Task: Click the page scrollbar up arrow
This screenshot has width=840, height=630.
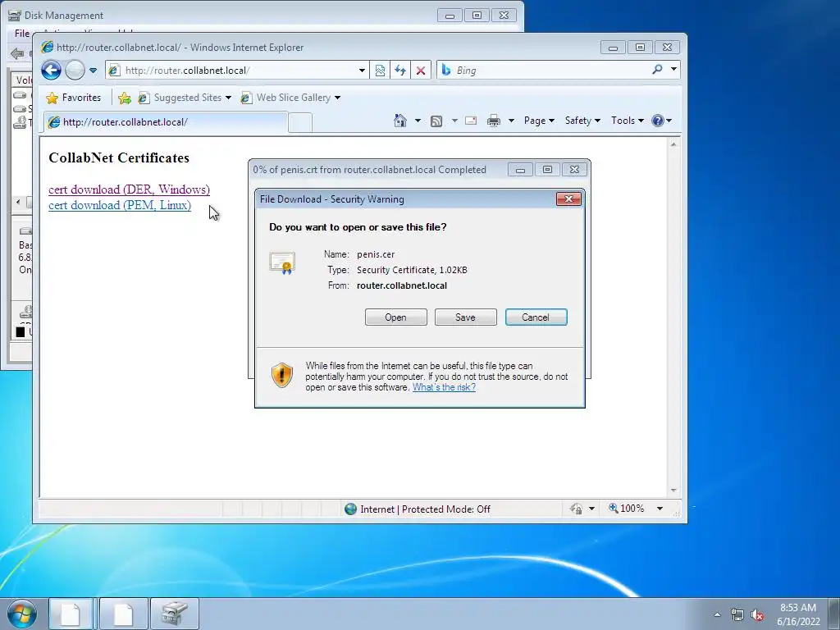Action: 673,144
